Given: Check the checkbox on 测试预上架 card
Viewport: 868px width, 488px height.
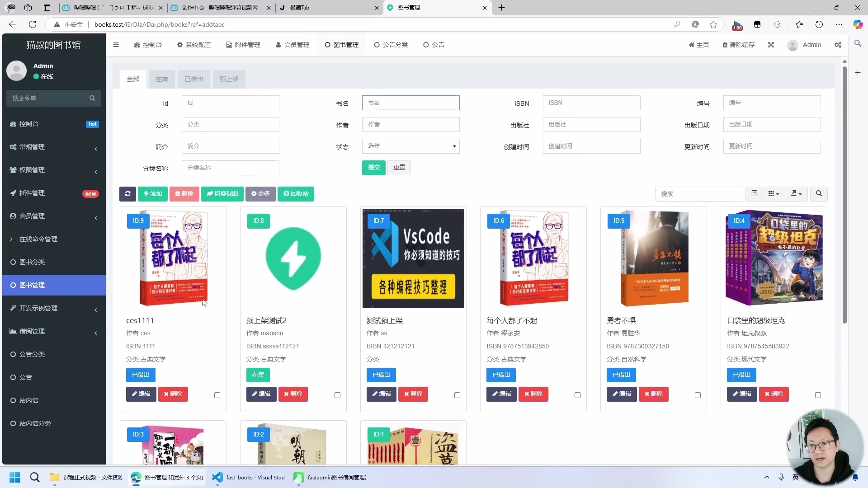Looking at the screenshot, I should pos(457,395).
